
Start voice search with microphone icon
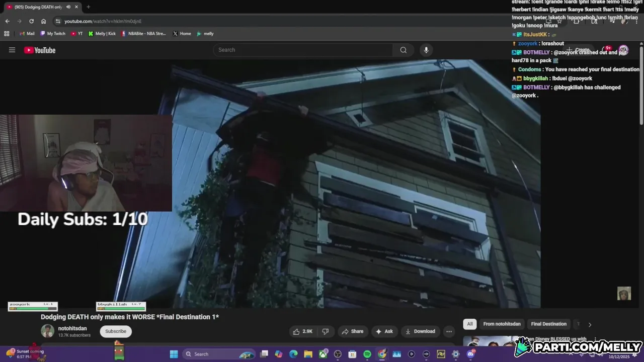tap(426, 50)
